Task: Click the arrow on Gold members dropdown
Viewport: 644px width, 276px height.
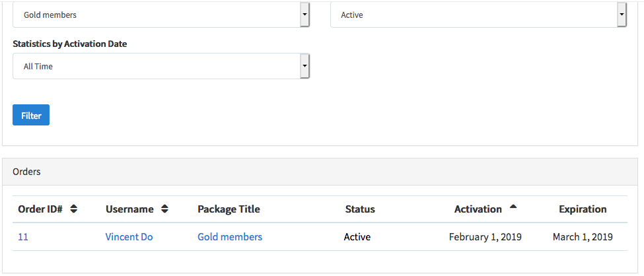Action: pyautogui.click(x=304, y=15)
